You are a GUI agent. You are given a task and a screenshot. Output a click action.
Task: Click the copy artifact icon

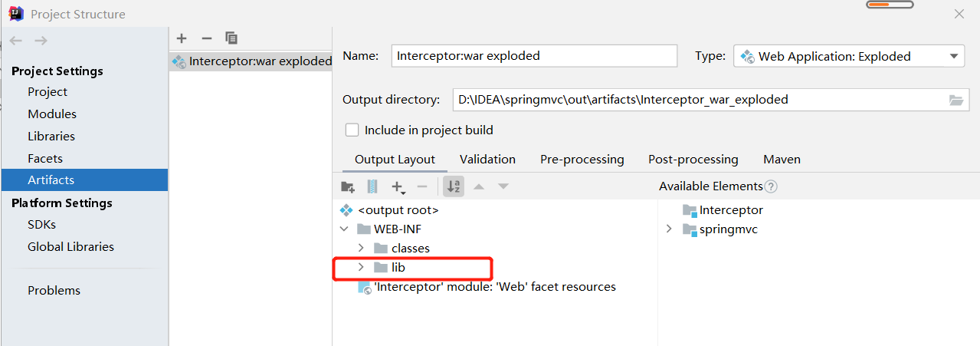[x=231, y=38]
